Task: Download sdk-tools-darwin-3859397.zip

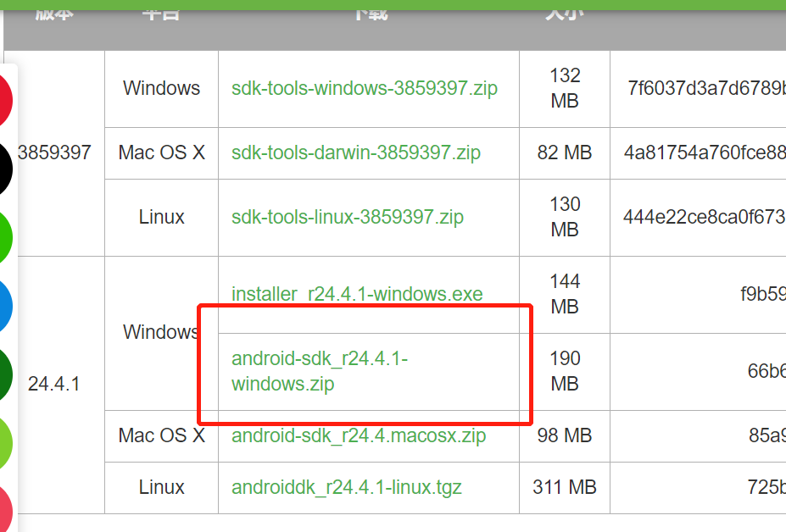Action: tap(356, 152)
